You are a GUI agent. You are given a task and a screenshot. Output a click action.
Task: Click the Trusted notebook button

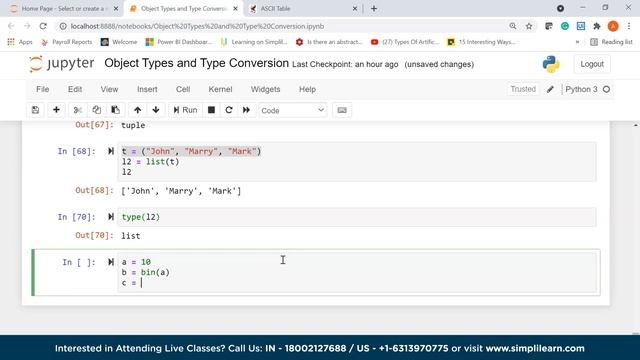(x=523, y=89)
